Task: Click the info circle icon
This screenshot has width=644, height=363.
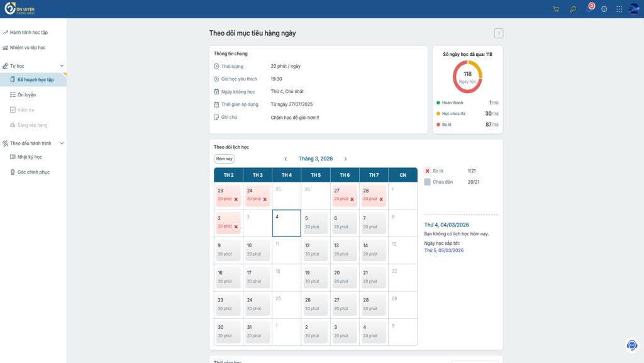Action: coord(604,9)
